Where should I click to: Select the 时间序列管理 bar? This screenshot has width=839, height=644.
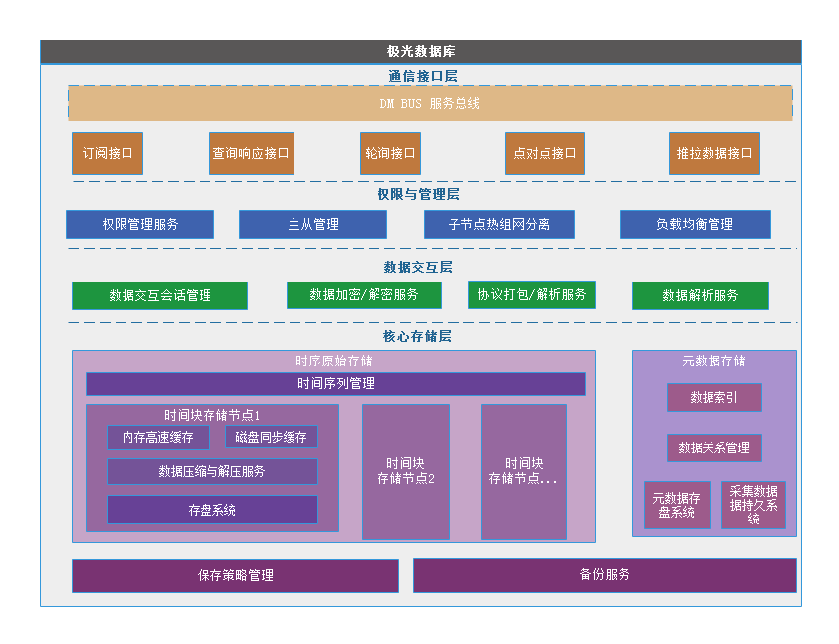coord(335,383)
